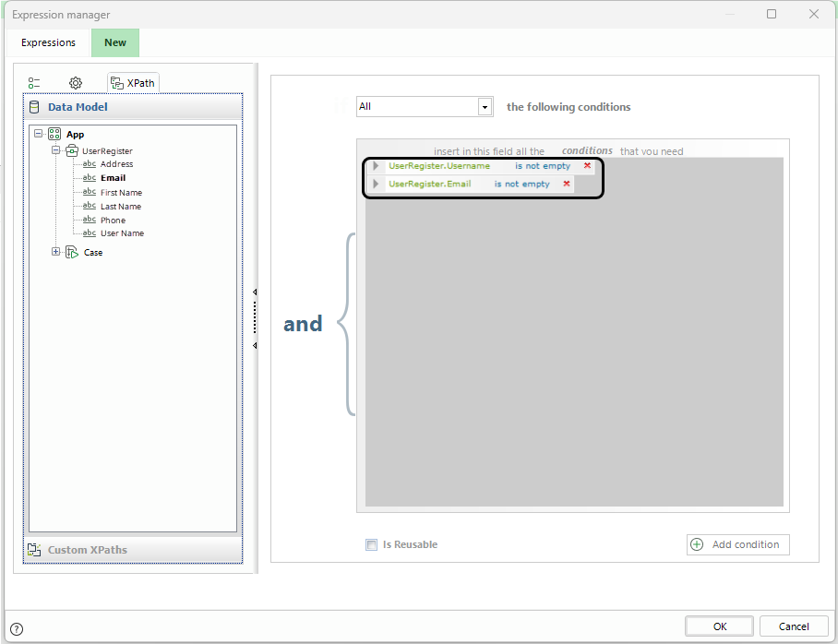
Task: Change operator of Username condition
Action: click(543, 166)
